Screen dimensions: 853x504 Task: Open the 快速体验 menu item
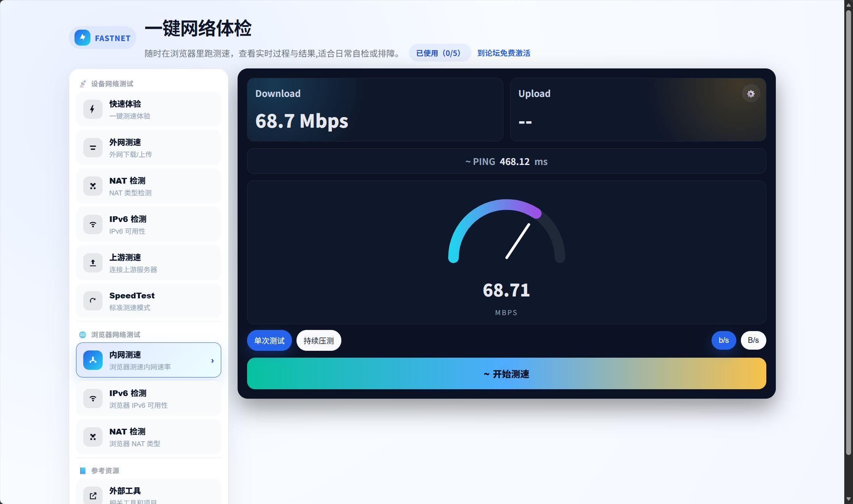149,109
